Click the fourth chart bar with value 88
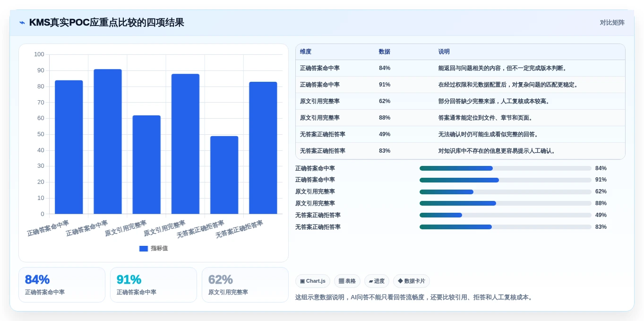This screenshot has width=644, height=321. pos(185,144)
